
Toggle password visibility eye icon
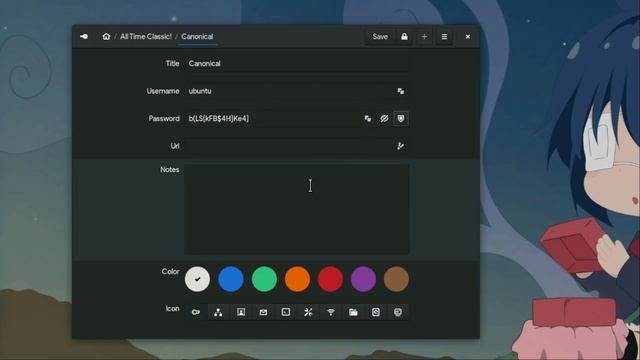[x=384, y=118]
